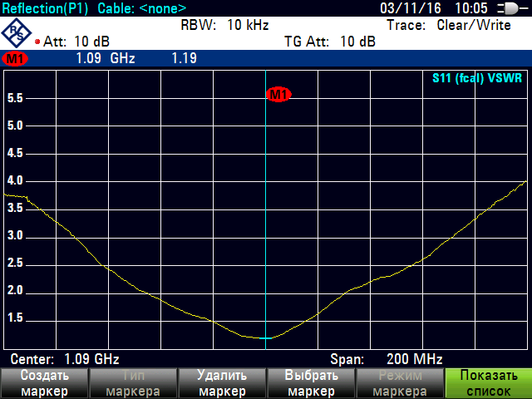The image size is (532, 399).
Task: Toggle the Показать список softkey
Action: (488, 383)
